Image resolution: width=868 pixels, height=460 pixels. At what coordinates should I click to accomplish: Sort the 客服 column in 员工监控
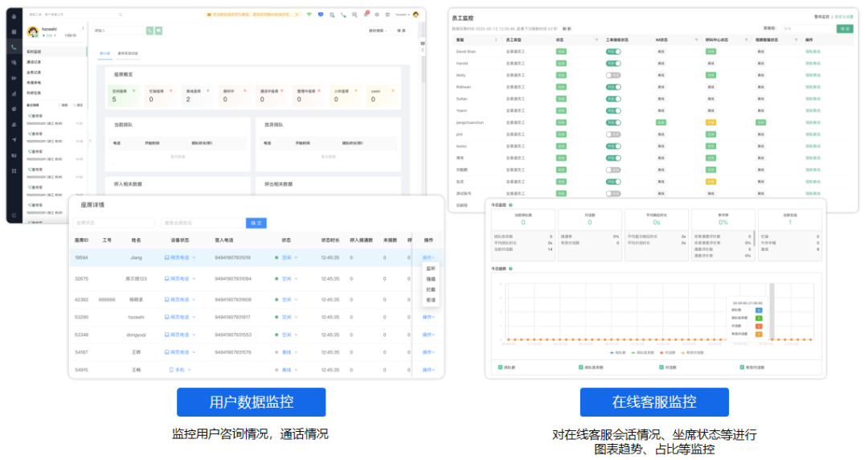click(x=496, y=40)
